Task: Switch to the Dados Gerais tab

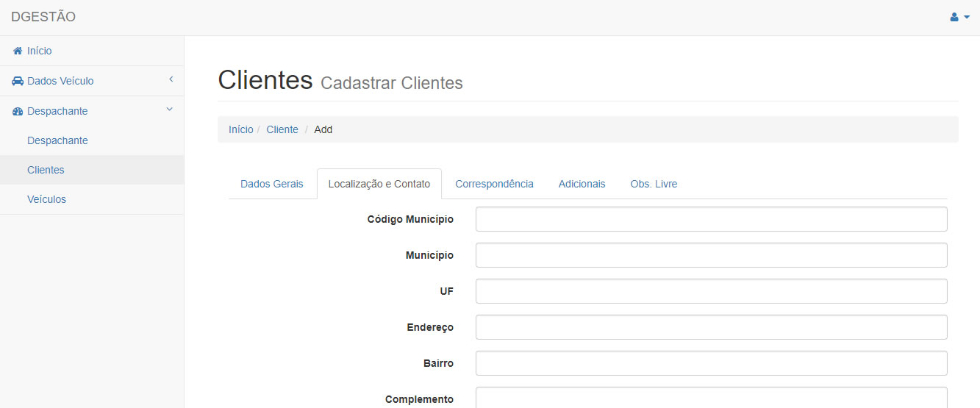Action: coord(271,184)
